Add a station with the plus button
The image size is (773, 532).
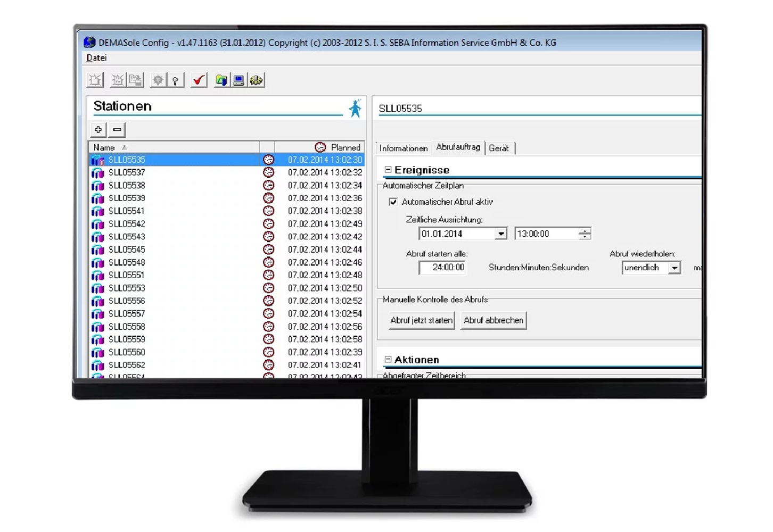click(98, 129)
